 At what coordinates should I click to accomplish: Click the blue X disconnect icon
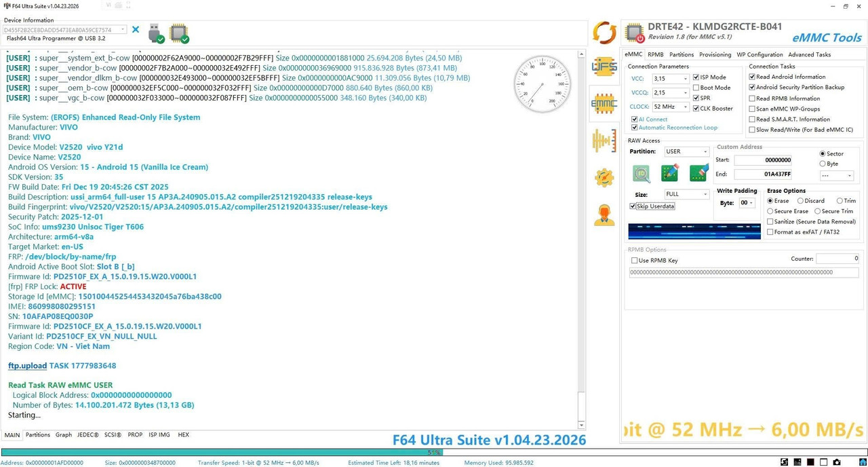tap(136, 30)
